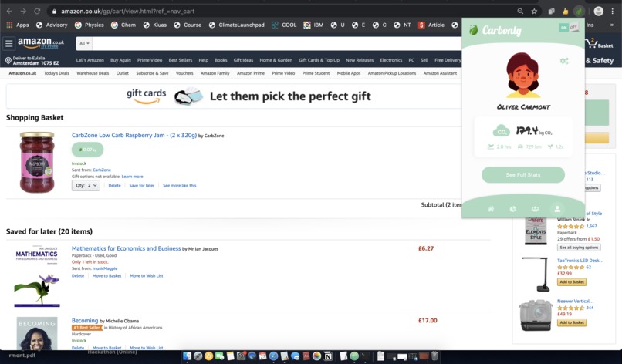Open Warehouse Deals subnav link
Image resolution: width=622 pixels, height=364 pixels.
pos(93,73)
